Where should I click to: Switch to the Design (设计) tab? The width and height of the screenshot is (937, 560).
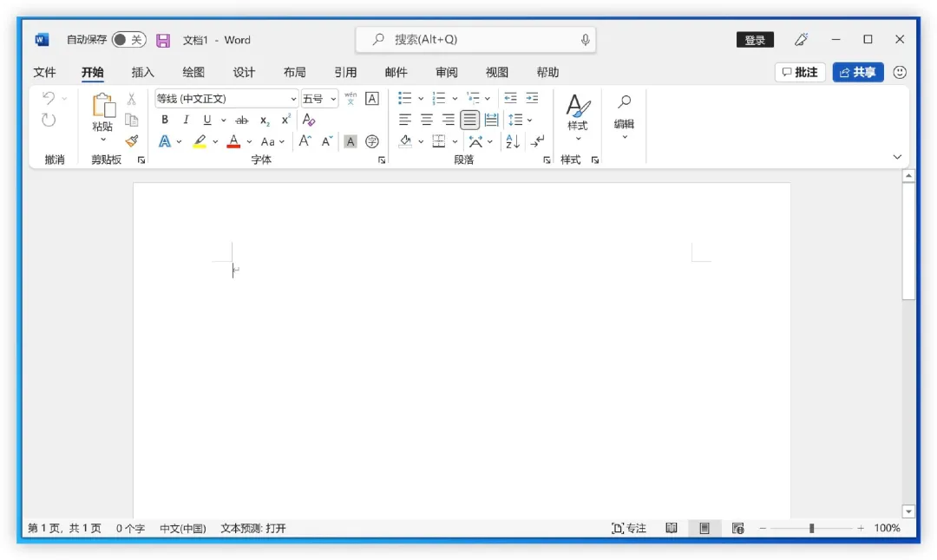pyautogui.click(x=244, y=72)
